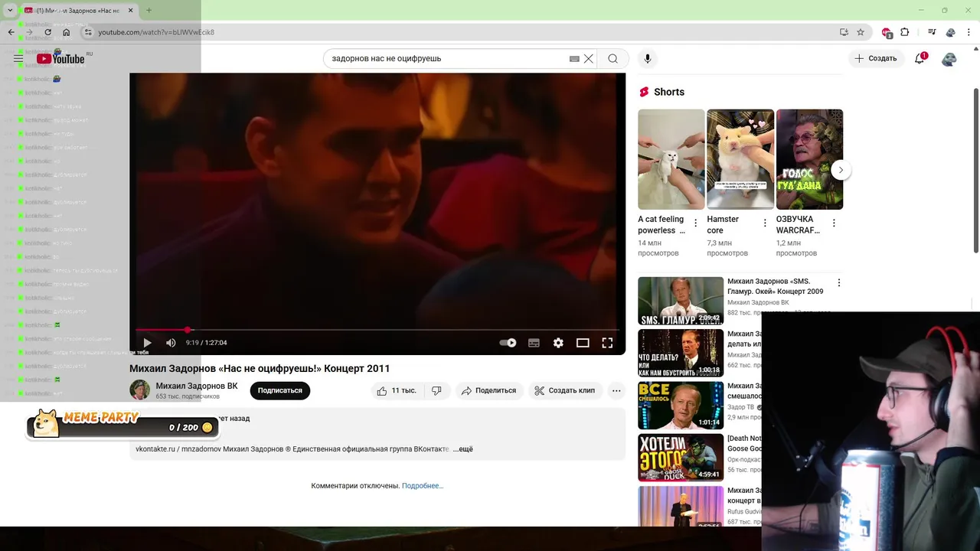This screenshot has width=980, height=551.
Task: Clear the search query with X
Action: 589,58
